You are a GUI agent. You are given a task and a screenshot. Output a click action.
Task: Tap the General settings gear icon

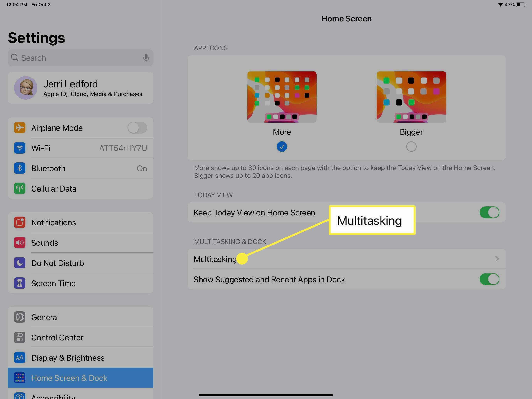[x=20, y=317]
